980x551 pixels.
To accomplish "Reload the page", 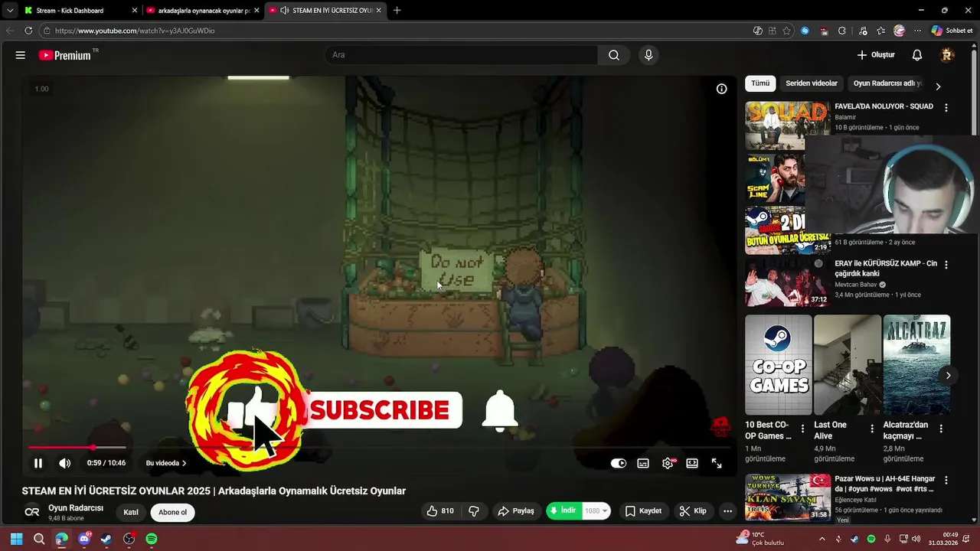I will point(28,31).
